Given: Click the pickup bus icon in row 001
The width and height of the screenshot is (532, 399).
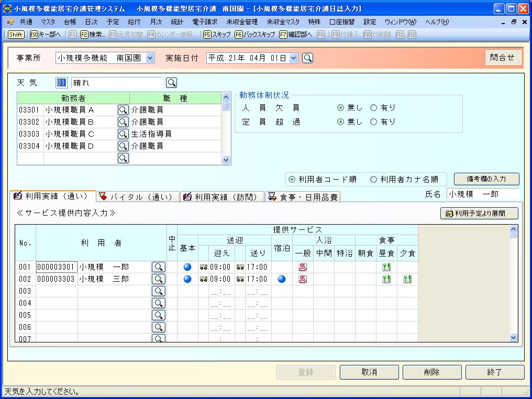Looking at the screenshot, I should (204, 267).
